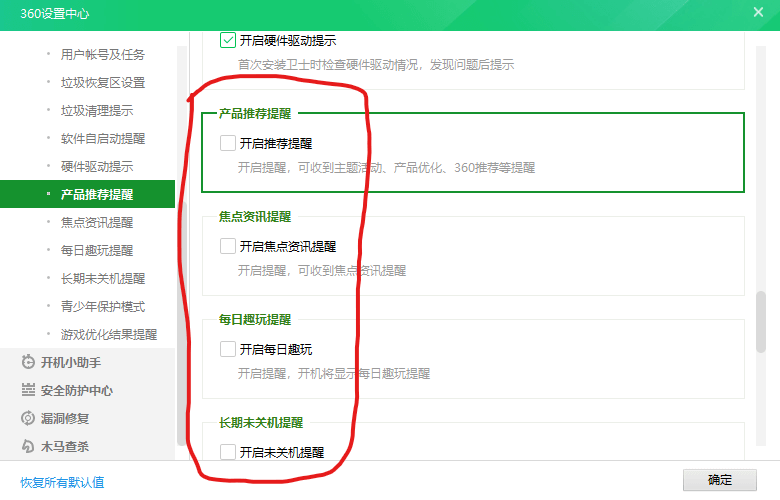Click description mentioning 360推荐等提醒
This screenshot has height=500, width=780.
tap(386, 168)
